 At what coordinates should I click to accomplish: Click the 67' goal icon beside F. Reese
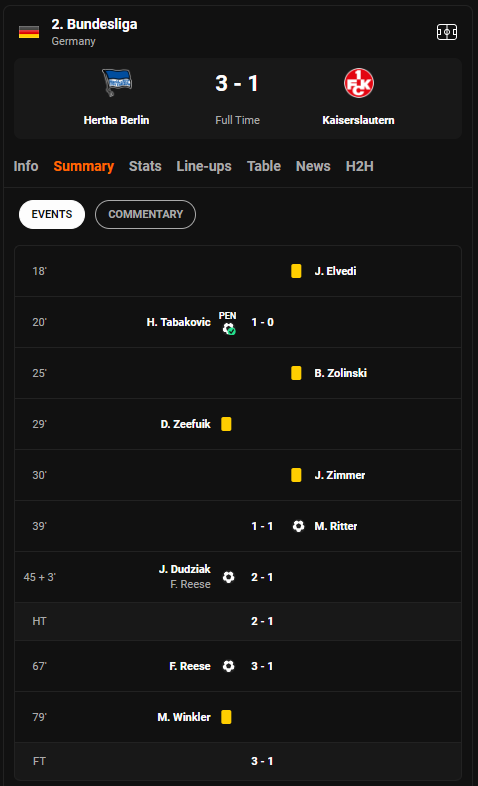point(228,666)
